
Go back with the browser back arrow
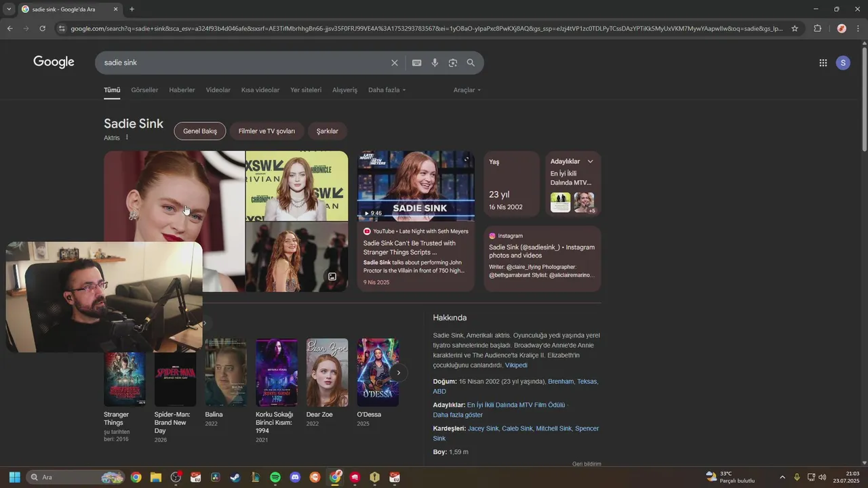(x=9, y=28)
